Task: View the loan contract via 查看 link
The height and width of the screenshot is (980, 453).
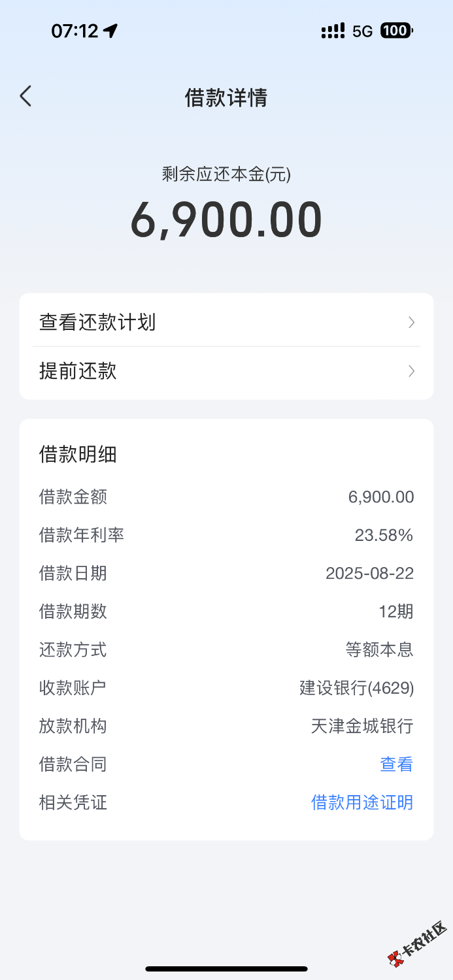Action: [397, 764]
